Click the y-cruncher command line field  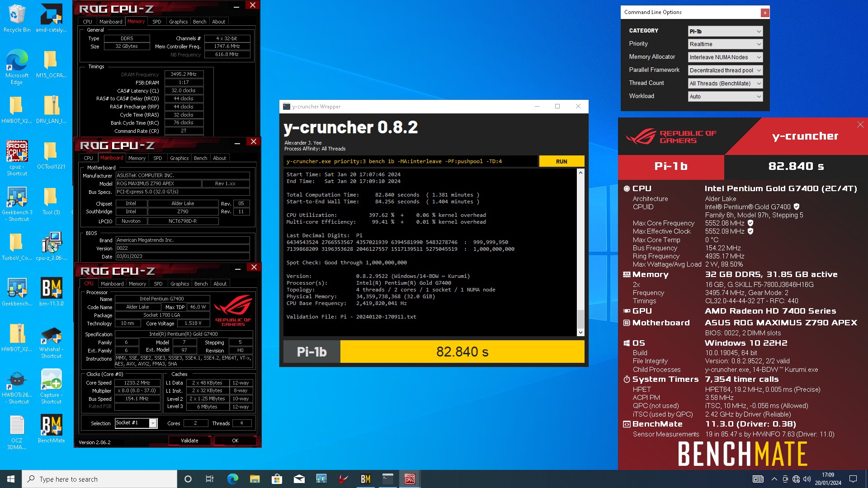pyautogui.click(x=410, y=161)
